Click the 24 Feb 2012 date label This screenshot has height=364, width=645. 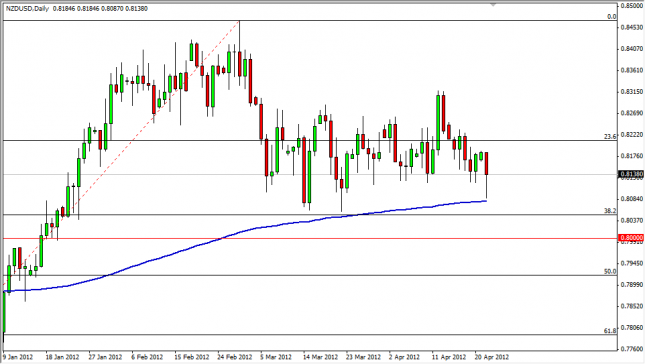234,357
